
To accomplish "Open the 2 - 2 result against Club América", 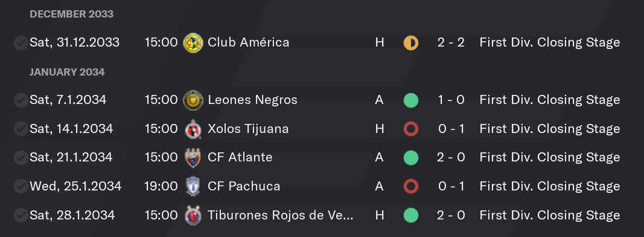I will click(451, 42).
